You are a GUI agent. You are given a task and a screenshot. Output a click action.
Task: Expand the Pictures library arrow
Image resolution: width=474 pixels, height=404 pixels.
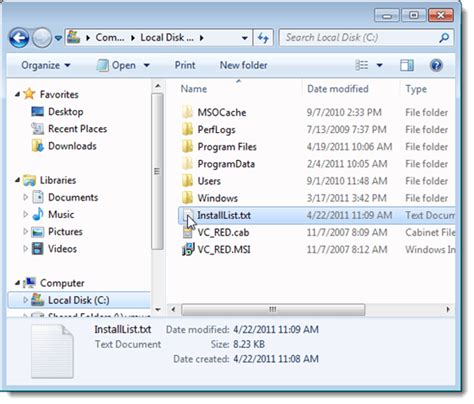pos(25,231)
